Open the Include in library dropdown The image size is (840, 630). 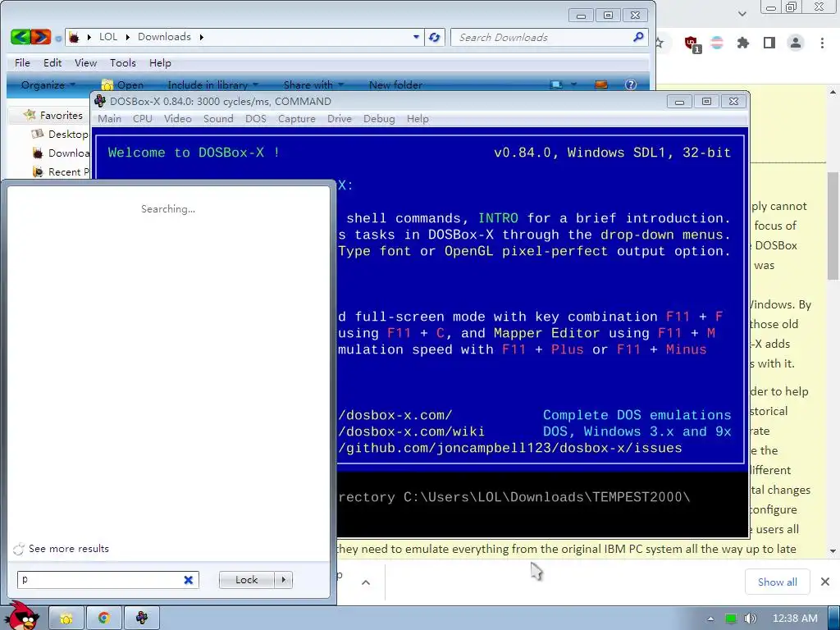[x=212, y=84]
